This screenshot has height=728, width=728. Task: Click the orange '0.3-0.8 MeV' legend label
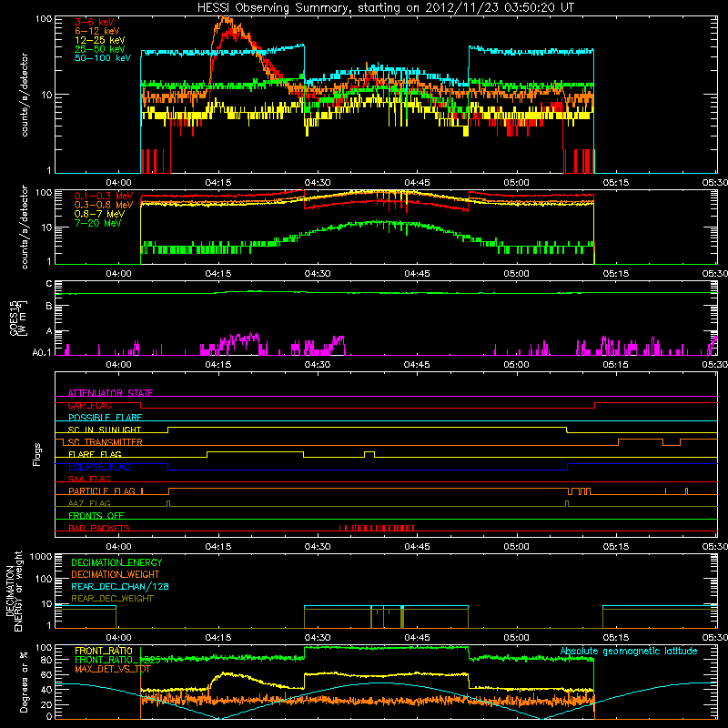[x=104, y=205]
